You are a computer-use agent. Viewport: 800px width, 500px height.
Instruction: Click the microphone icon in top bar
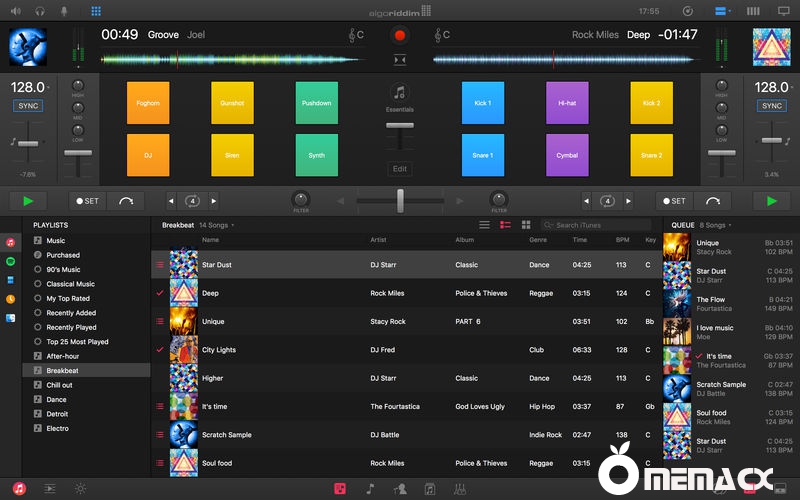click(x=66, y=11)
